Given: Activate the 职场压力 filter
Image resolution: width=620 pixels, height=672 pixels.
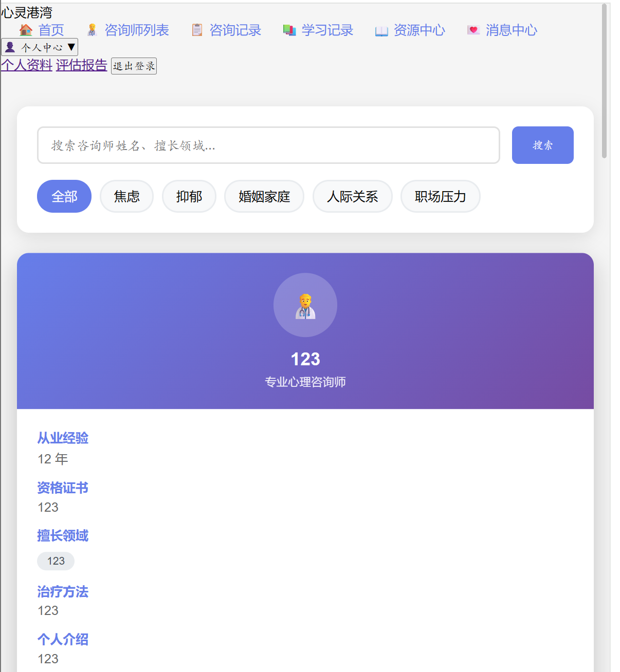Looking at the screenshot, I should pos(440,196).
